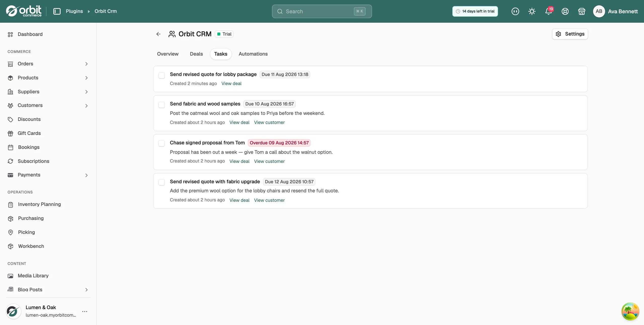This screenshot has width=644, height=325.
Task: Click the Products box icon
Action: coord(10,78)
